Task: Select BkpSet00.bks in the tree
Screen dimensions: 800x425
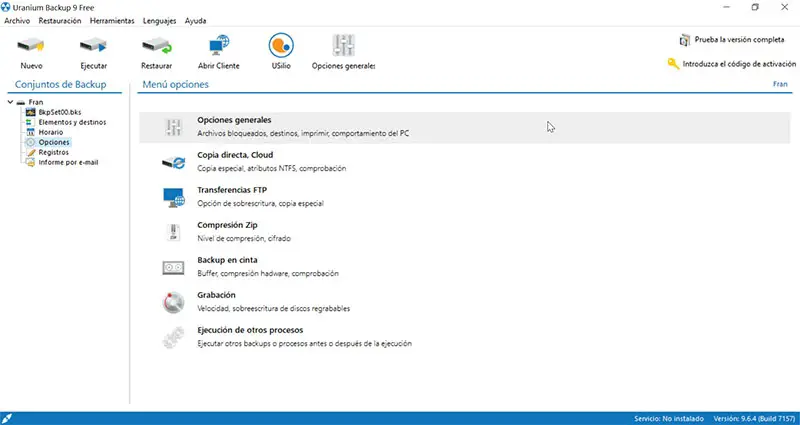Action: click(x=60, y=112)
